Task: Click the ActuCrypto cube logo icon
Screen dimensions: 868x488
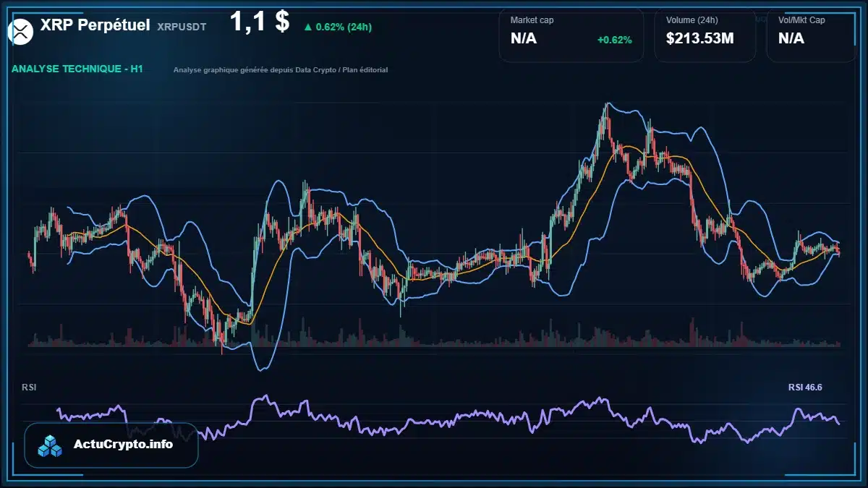Action: click(x=51, y=445)
